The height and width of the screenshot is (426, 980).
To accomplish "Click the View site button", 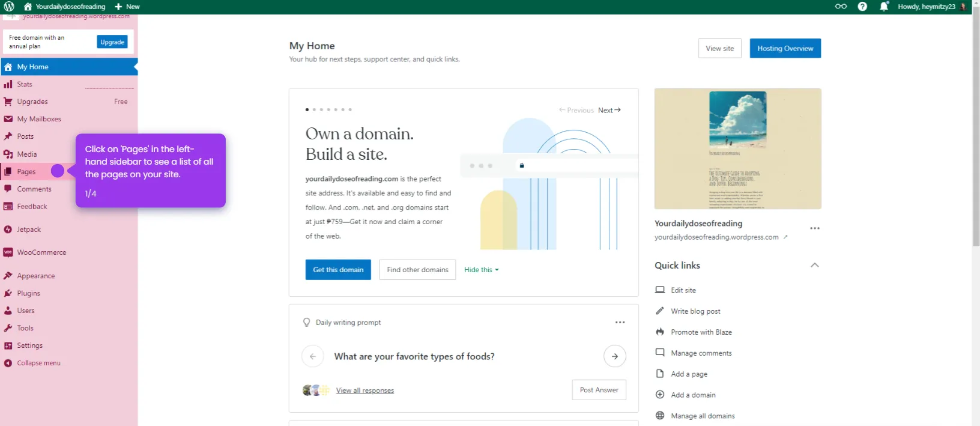I will (720, 48).
